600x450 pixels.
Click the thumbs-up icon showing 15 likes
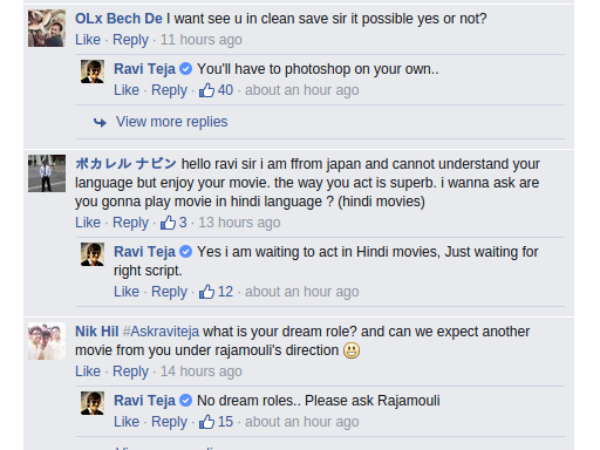[207, 421]
